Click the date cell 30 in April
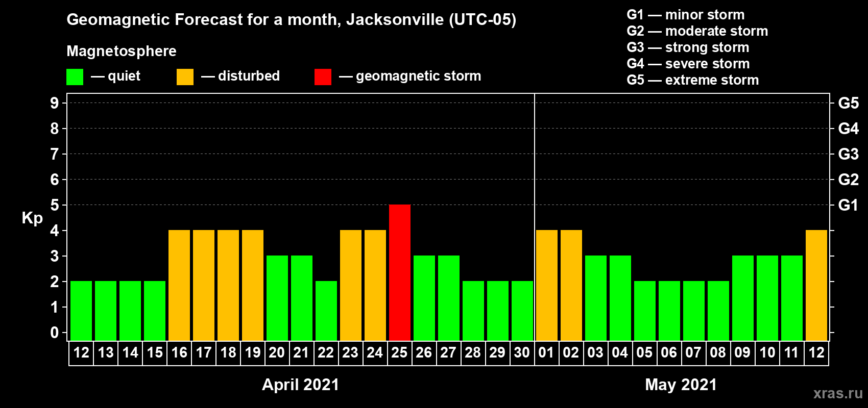The image size is (868, 408). 522,353
